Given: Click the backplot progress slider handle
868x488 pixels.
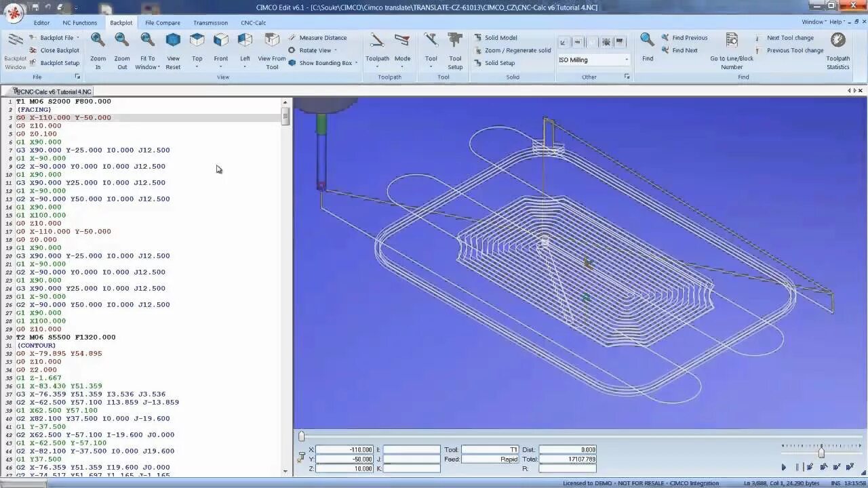Looking at the screenshot, I should [x=302, y=436].
